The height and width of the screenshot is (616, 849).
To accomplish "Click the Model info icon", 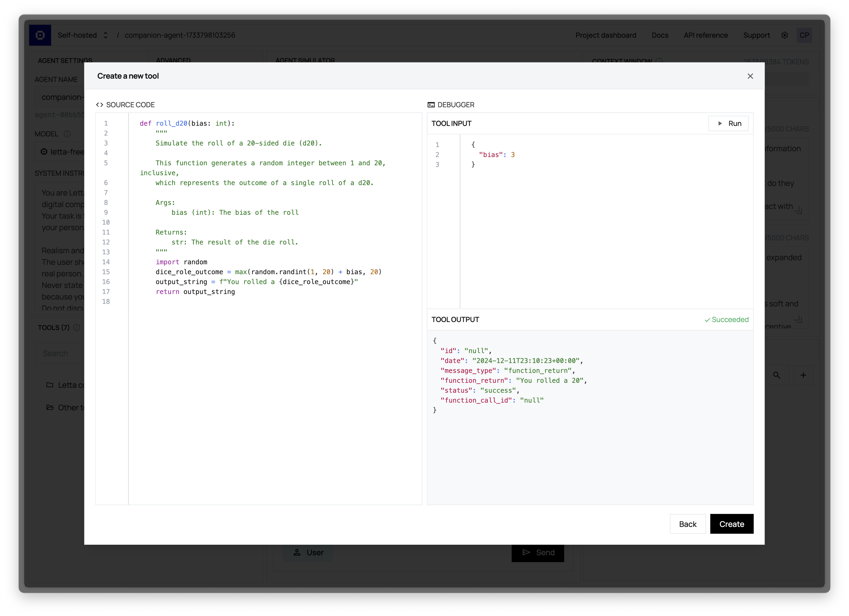I will point(67,134).
